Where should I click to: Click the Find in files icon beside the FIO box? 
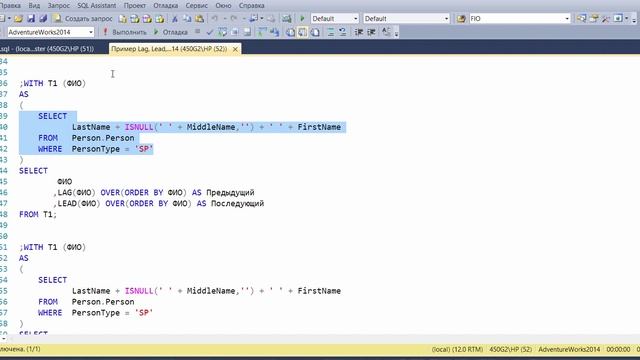point(461,18)
